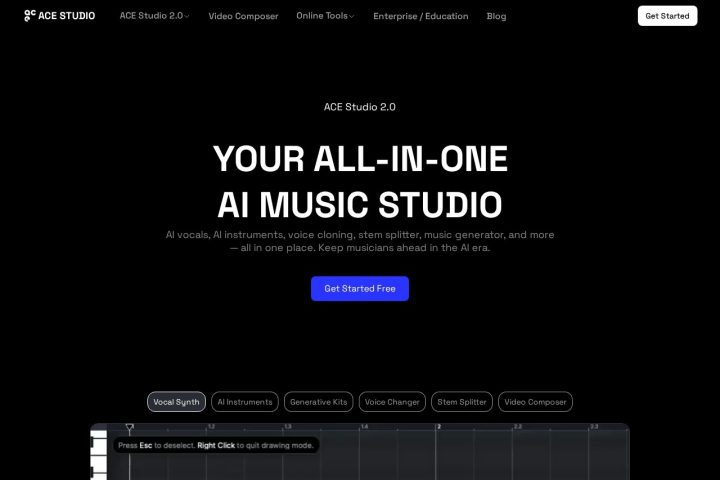The width and height of the screenshot is (720, 480).
Task: Open the Video Composer nav link
Action: click(243, 16)
